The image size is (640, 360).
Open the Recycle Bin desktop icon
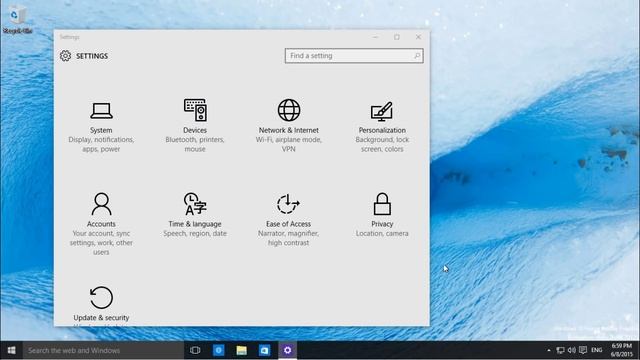tap(17, 19)
